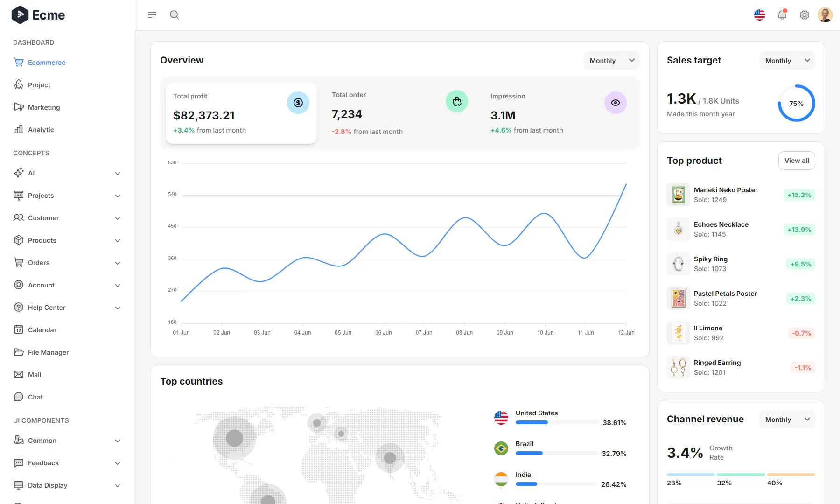Open the Monthly dropdown for Sales target
The height and width of the screenshot is (504, 840).
pyautogui.click(x=787, y=60)
